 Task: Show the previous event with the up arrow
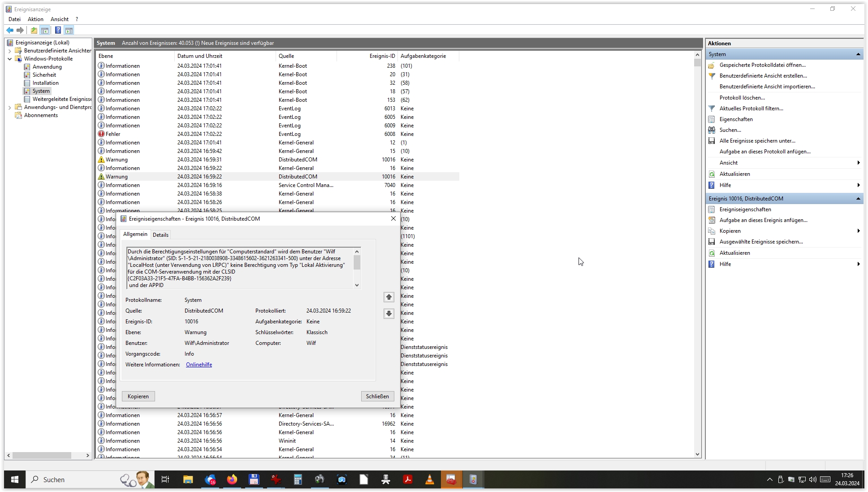389,297
